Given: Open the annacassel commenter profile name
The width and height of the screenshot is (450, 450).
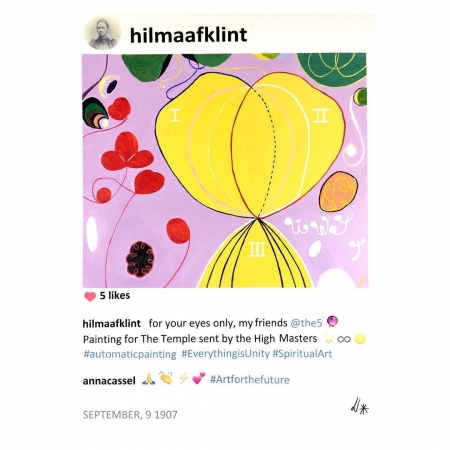Looking at the screenshot, I should pos(109,381).
